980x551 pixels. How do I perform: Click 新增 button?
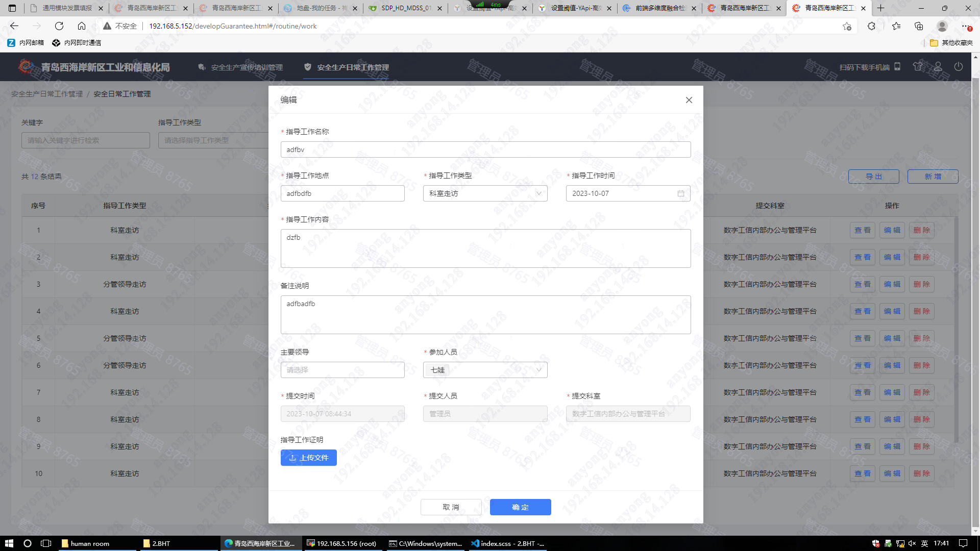pos(933,177)
